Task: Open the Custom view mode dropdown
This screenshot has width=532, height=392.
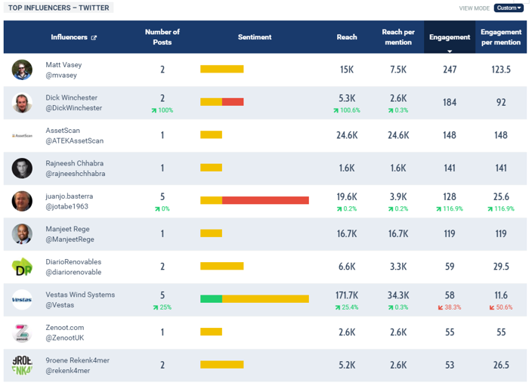Action: click(509, 8)
